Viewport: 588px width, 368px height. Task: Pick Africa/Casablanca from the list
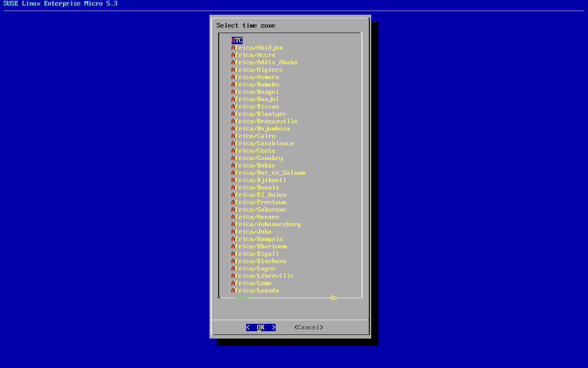(262, 144)
